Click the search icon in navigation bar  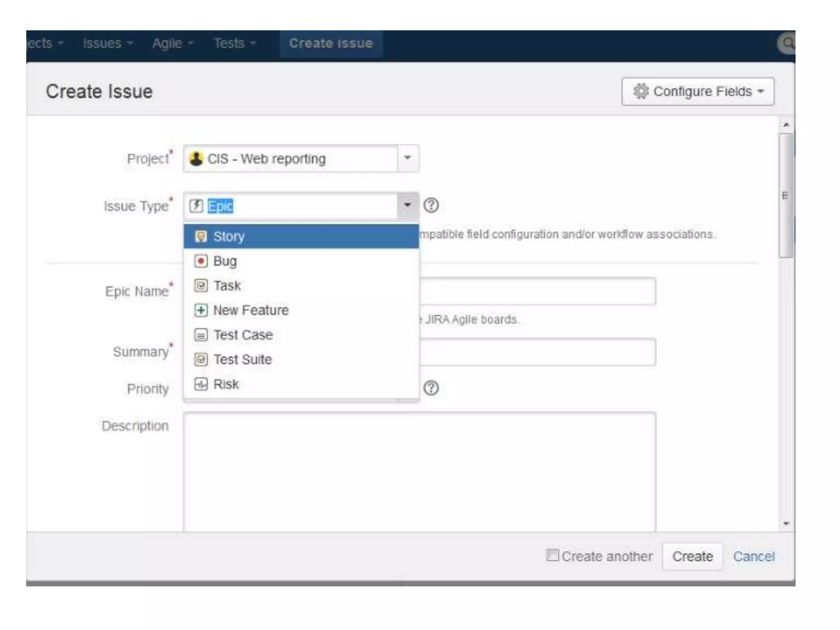click(x=787, y=43)
